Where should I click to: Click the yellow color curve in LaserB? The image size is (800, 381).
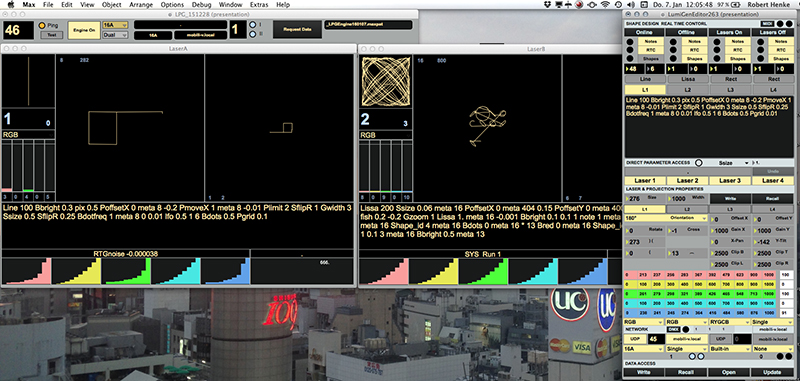pyautogui.click(x=433, y=271)
